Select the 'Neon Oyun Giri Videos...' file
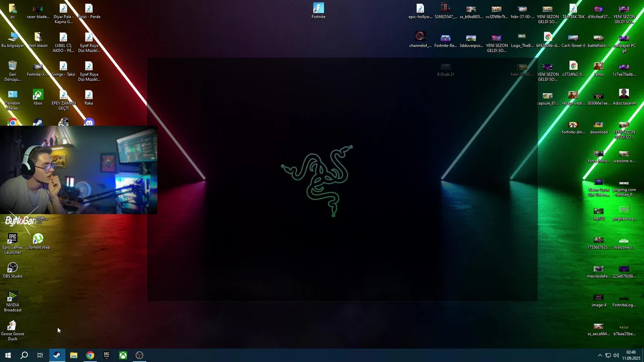 pyautogui.click(x=598, y=187)
